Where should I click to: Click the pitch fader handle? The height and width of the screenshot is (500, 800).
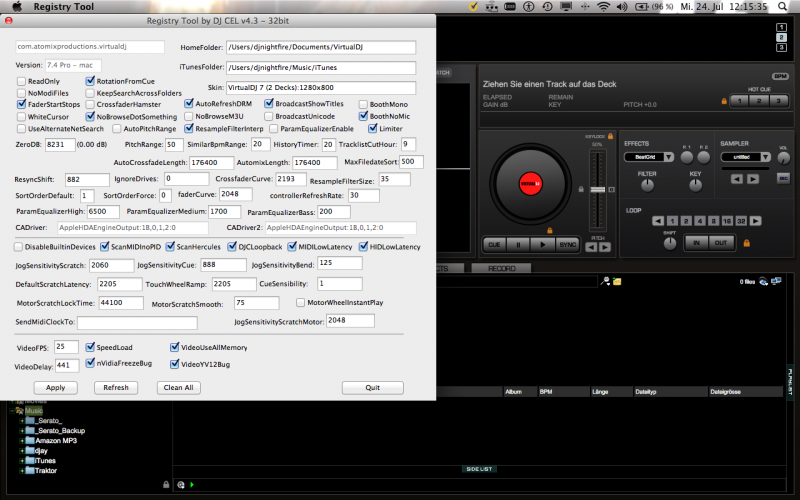tap(597, 190)
